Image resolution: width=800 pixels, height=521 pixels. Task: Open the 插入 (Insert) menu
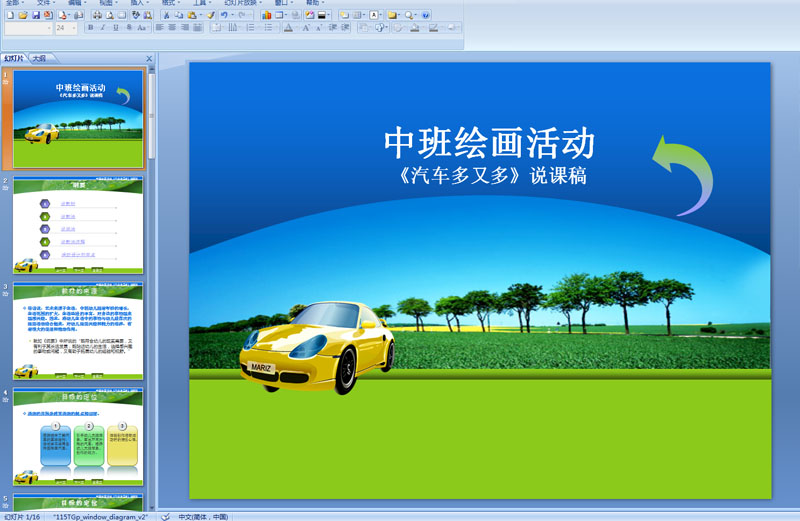(x=139, y=3)
